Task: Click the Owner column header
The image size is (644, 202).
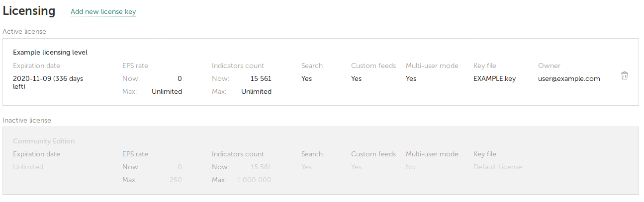Action: coord(549,66)
